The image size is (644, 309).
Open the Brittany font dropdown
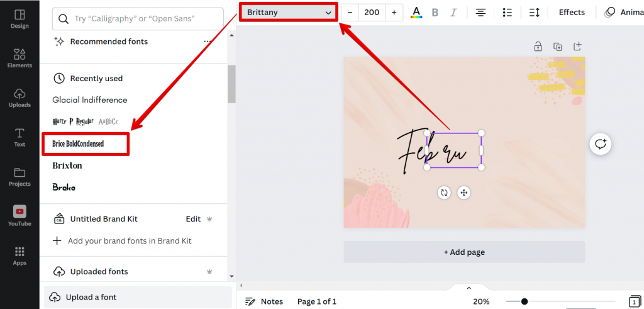(289, 13)
